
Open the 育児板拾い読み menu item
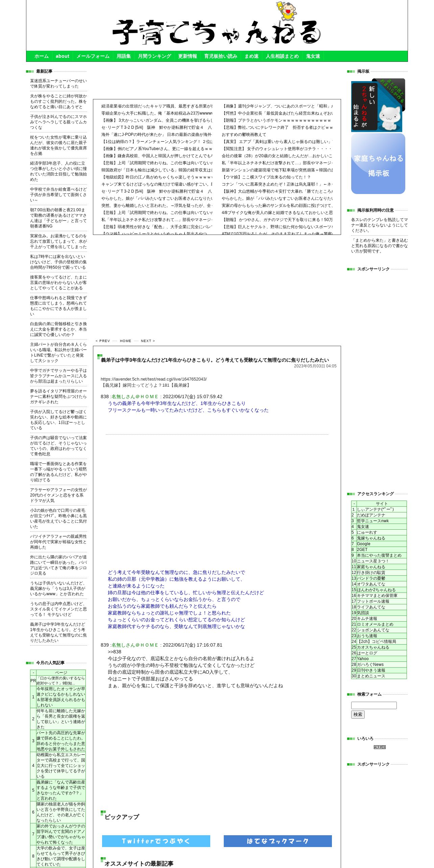coord(221,56)
